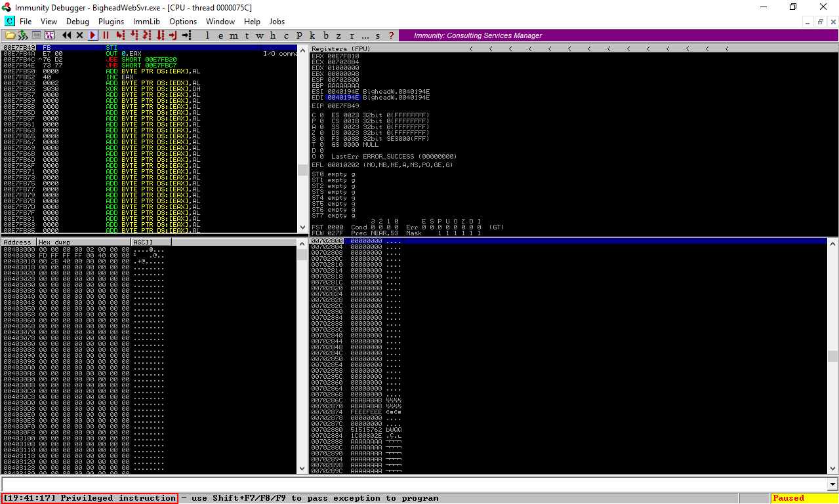Click the Hex dump column header
The image size is (839, 504).
[x=83, y=242]
